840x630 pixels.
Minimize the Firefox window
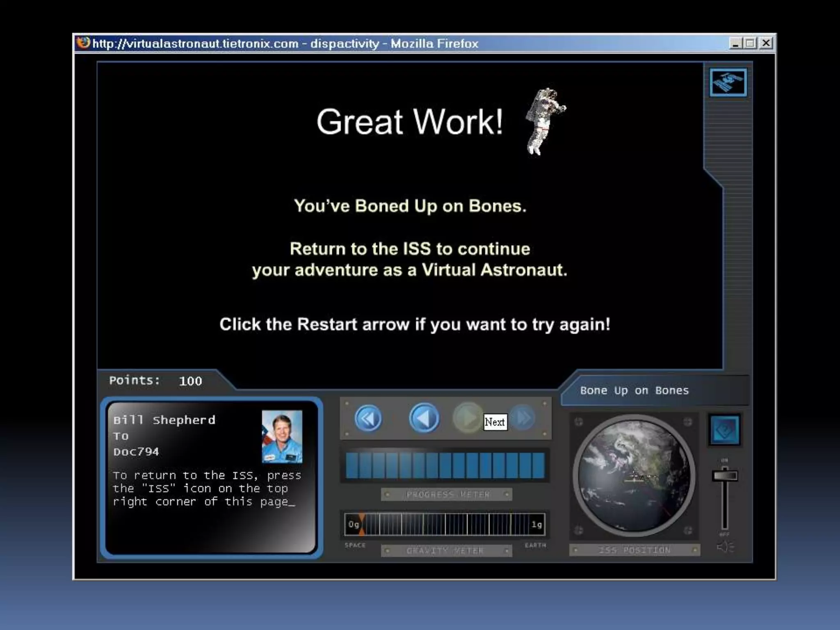coord(735,43)
